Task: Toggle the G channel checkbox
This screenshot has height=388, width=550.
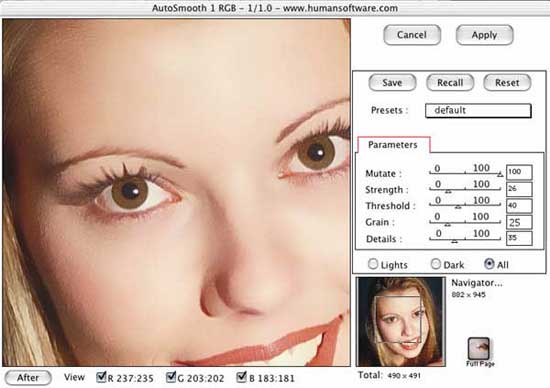Action: tap(171, 377)
